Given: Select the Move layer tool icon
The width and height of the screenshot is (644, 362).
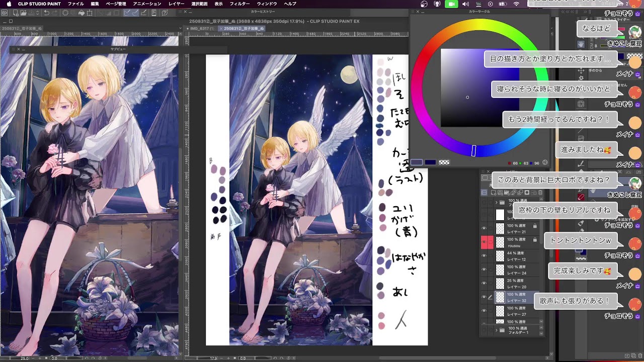Looking at the screenshot, I should coord(581,70).
